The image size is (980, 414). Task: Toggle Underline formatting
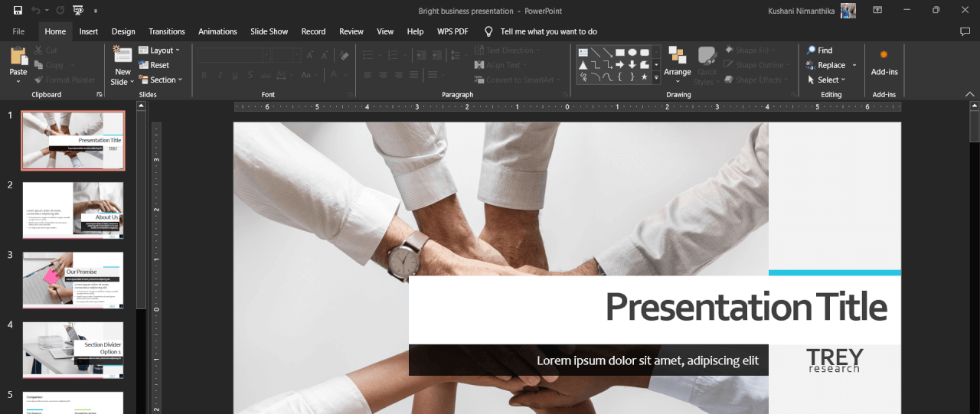click(235, 75)
